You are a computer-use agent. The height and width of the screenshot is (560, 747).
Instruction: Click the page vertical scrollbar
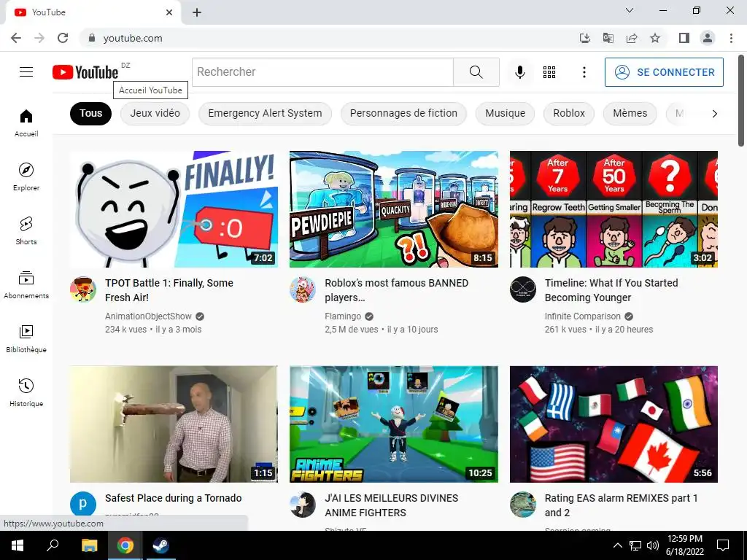click(741, 101)
